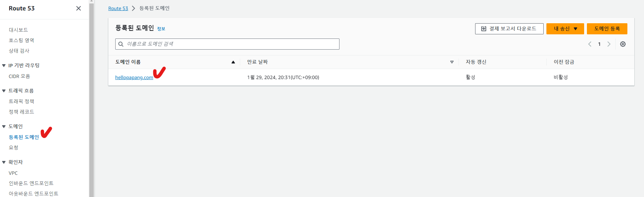Collapse the Traffic flow section

coord(4,91)
